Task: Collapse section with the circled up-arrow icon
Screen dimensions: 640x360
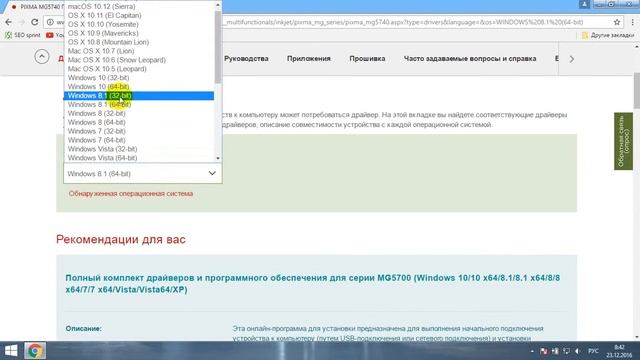Action: [x=42, y=57]
